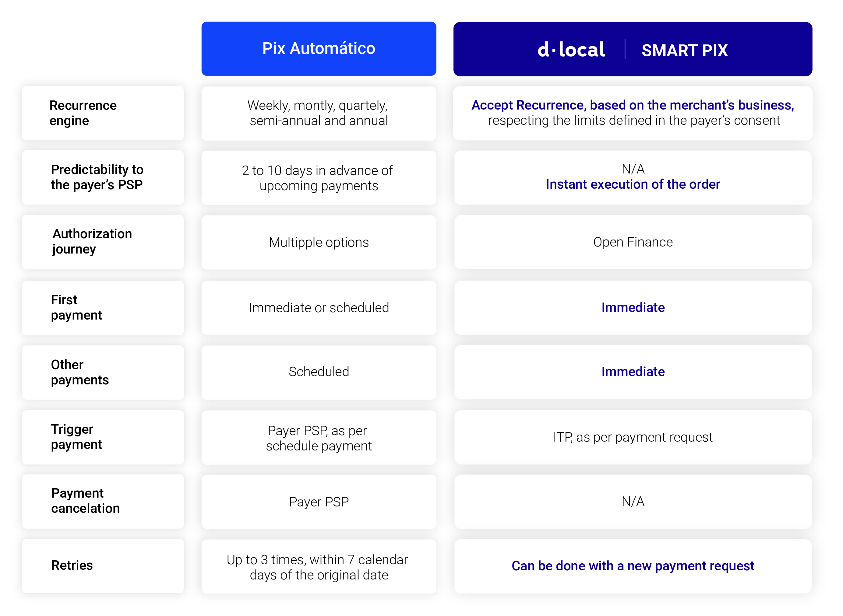This screenshot has width=843, height=616.
Task: Click 'Can be done with a new payment request'
Action: pyautogui.click(x=633, y=566)
